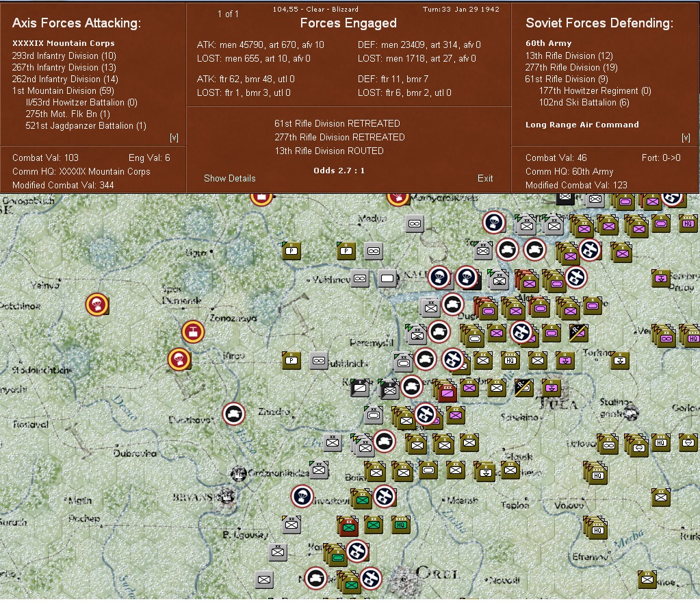Screen dimensions: 700x604
Task: Select 277th Rifle Division (19) under 60th Army
Action: click(x=571, y=68)
